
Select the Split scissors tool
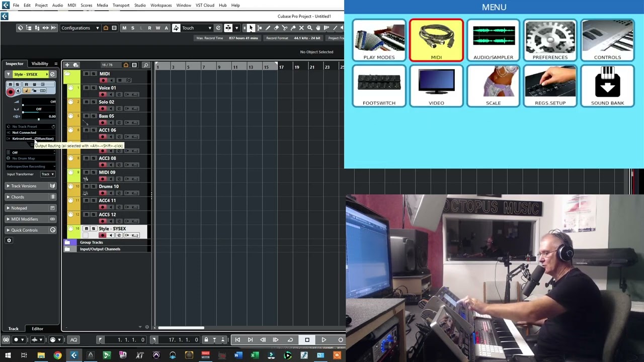[285, 28]
